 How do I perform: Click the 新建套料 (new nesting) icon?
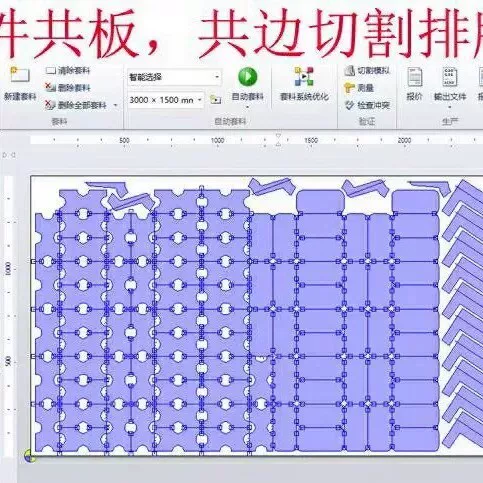(x=20, y=75)
